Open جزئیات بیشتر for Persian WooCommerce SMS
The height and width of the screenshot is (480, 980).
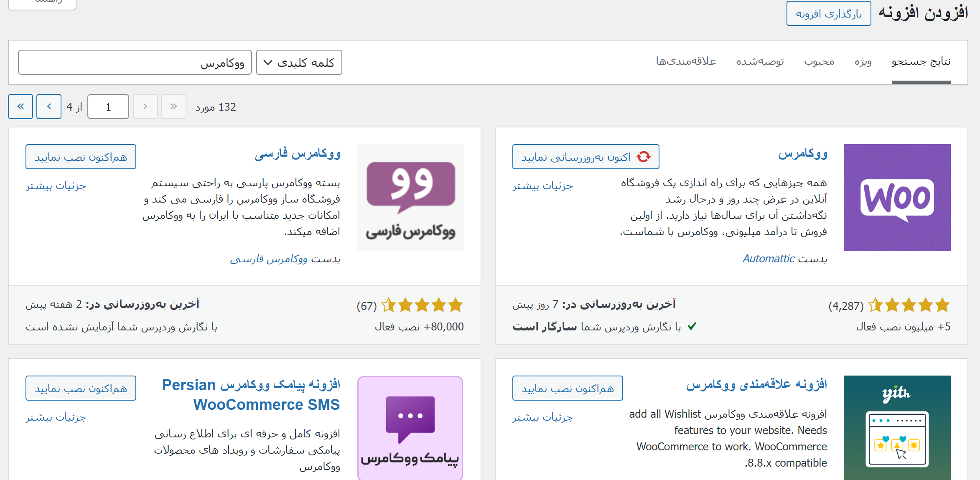pos(56,417)
